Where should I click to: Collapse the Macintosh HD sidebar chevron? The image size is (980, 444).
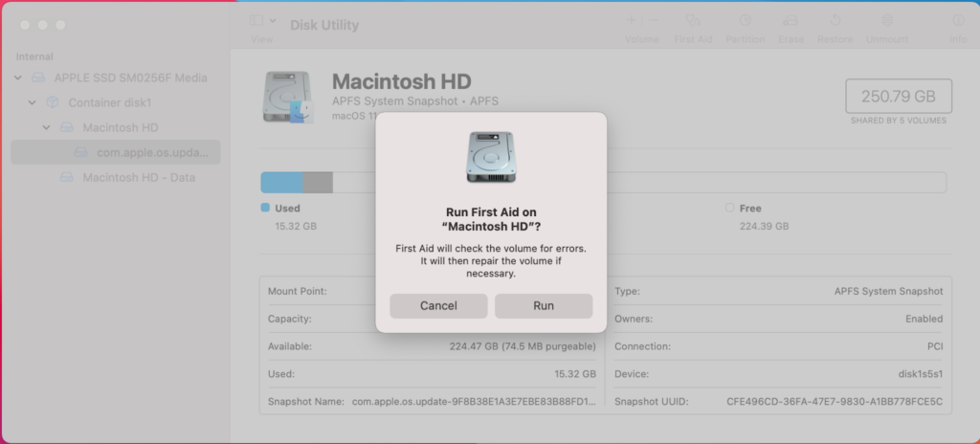click(x=47, y=127)
